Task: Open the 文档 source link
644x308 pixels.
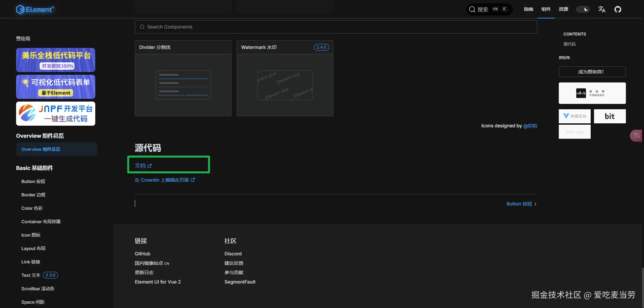Action: click(x=143, y=166)
